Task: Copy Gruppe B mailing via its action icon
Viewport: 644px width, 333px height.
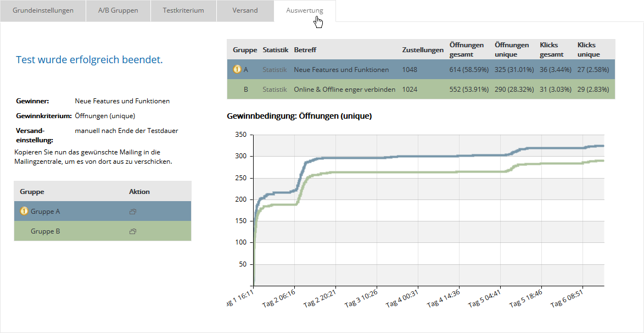Action: 132,232
